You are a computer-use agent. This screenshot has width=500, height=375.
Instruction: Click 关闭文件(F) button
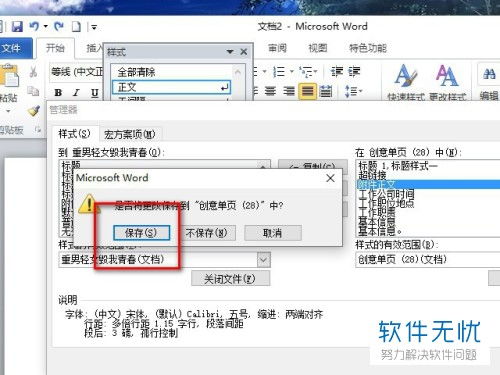230,279
